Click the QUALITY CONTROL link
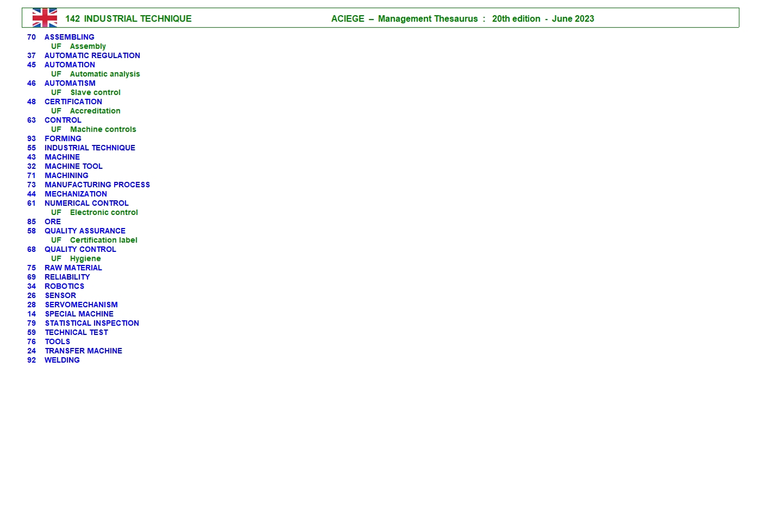This screenshot has height=532, width=766. [x=80, y=249]
